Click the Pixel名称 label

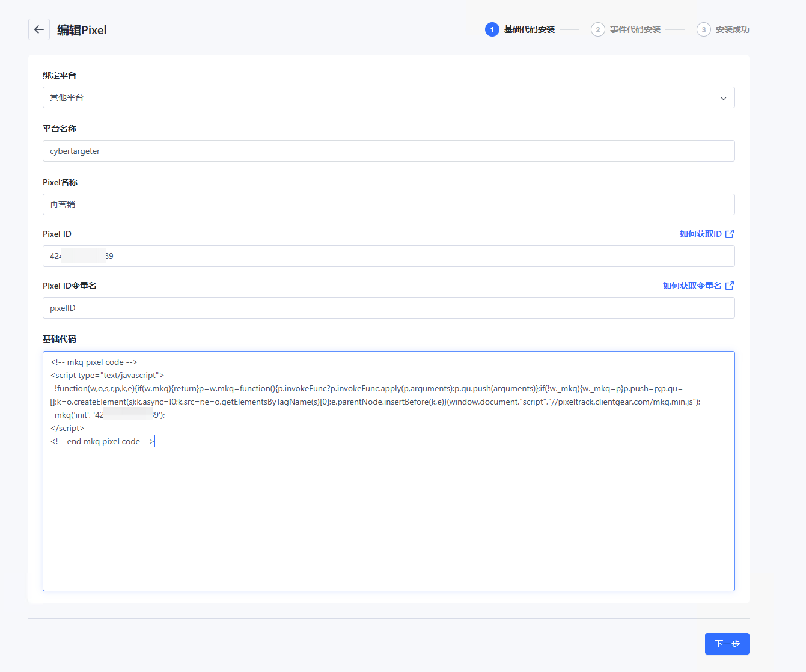[60, 182]
